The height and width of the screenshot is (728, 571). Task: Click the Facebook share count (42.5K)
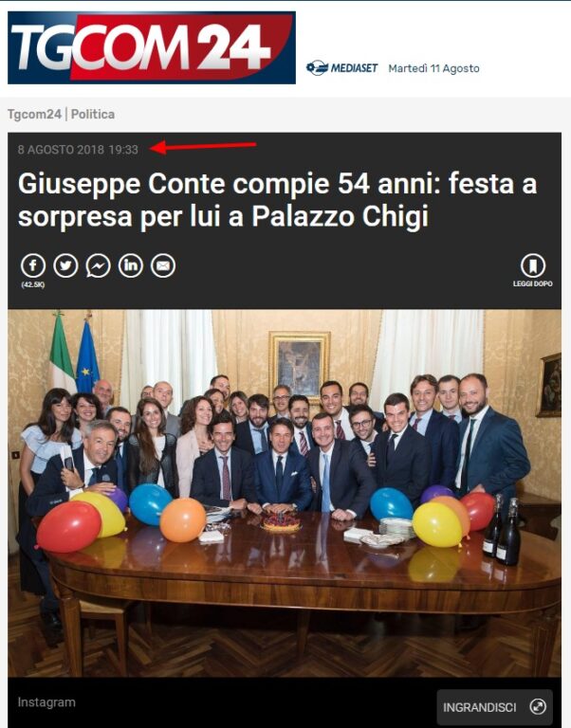tap(33, 284)
